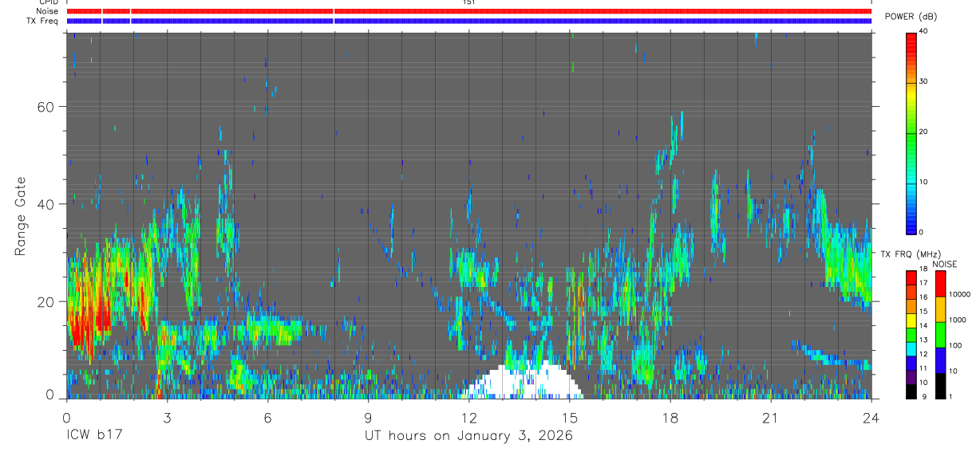Click the 40 tick on the Range Gate axis

point(46,204)
